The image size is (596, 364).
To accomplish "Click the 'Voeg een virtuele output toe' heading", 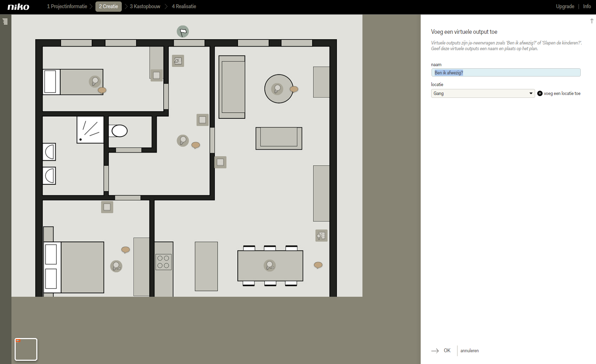I will (464, 32).
